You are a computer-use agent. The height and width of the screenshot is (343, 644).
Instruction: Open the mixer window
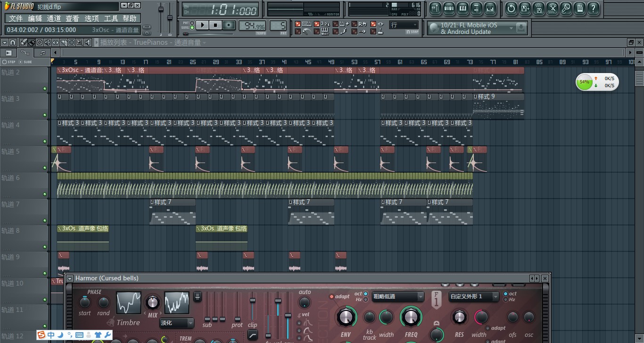pyautogui.click(x=490, y=8)
